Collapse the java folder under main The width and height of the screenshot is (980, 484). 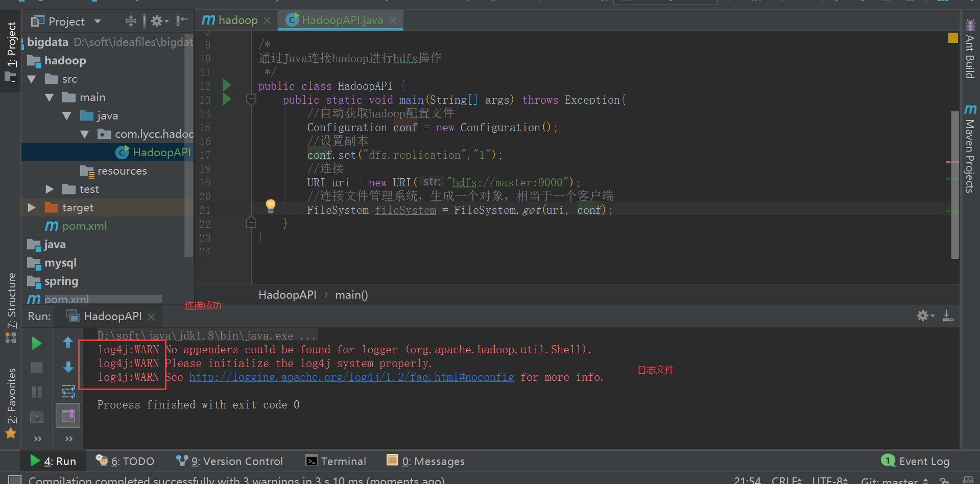[x=67, y=116]
